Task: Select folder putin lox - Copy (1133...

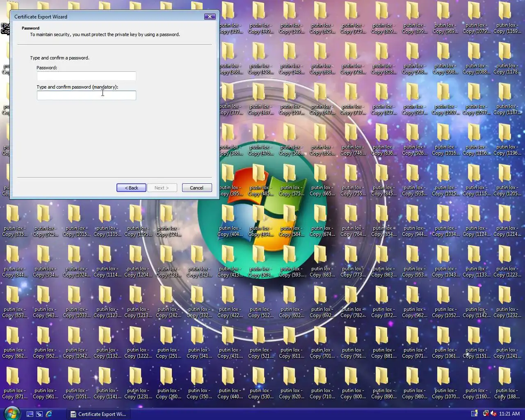Action: (476, 262)
